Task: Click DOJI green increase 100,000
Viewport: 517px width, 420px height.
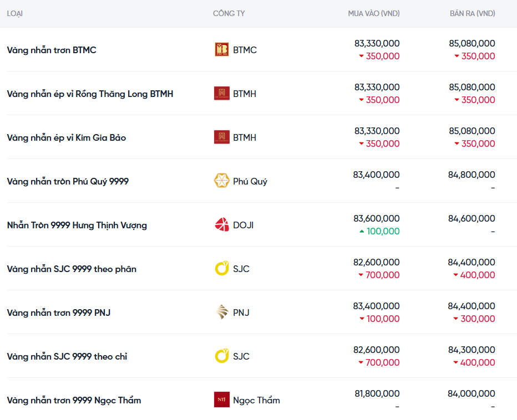Action: [379, 231]
